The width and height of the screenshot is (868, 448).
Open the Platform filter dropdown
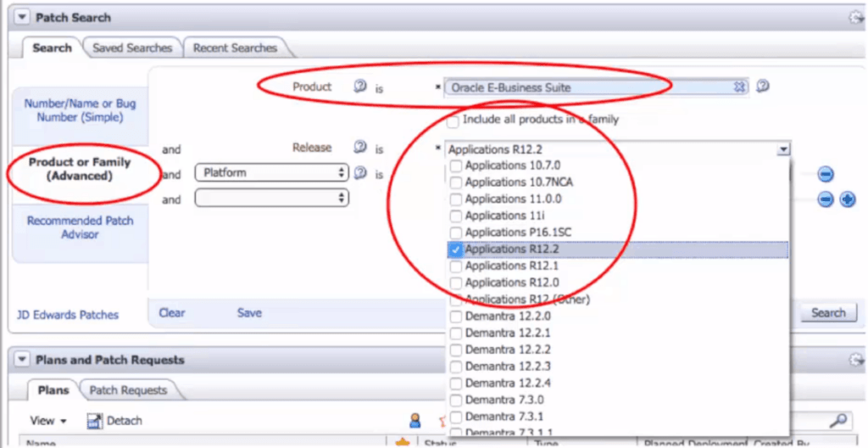(271, 173)
